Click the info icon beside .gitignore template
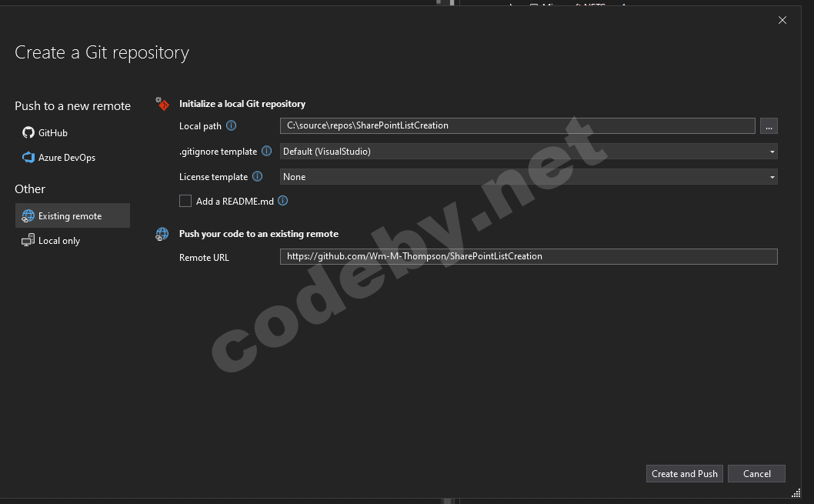The width and height of the screenshot is (814, 504). click(266, 151)
